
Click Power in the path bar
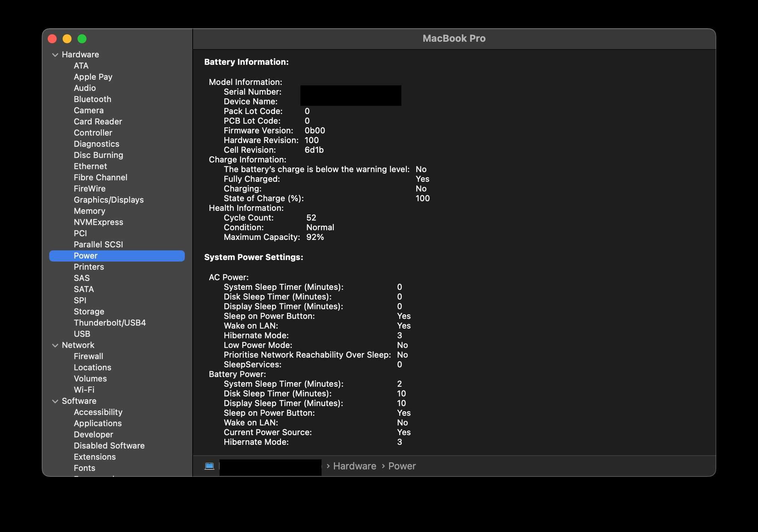402,466
